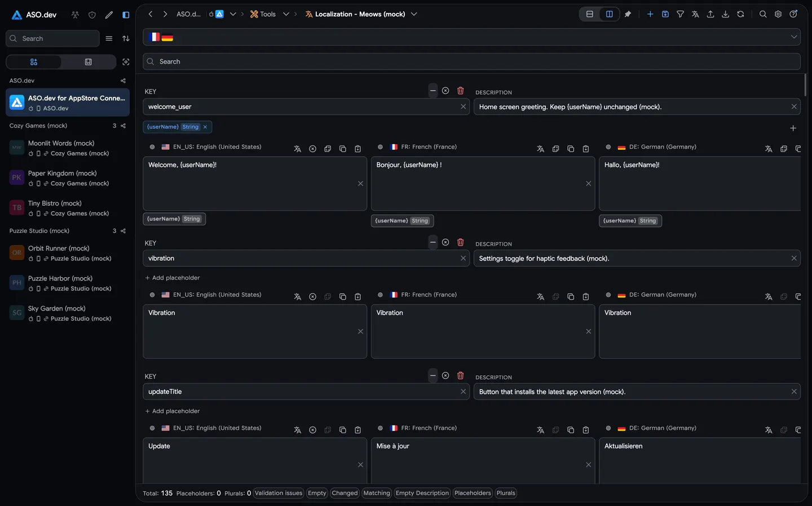Screen dimensions: 812x506
Task: Open Puzzle Harbor (mock) in the sidebar
Action: [68, 283]
